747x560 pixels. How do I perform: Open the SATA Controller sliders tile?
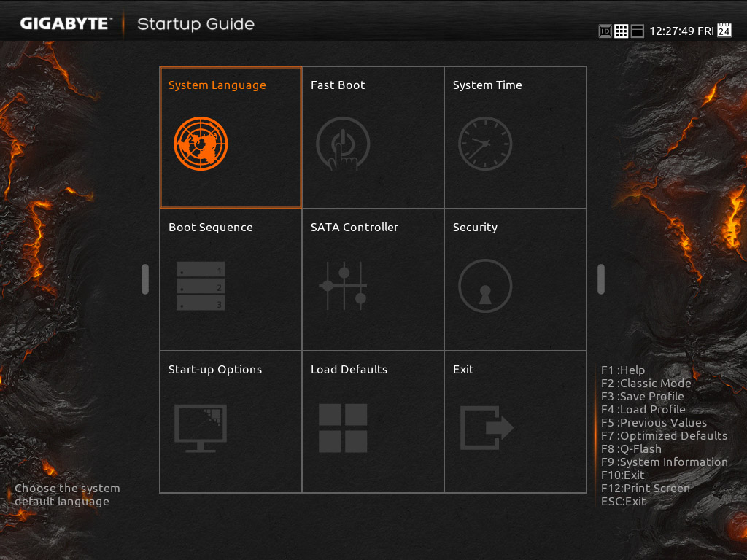point(373,279)
